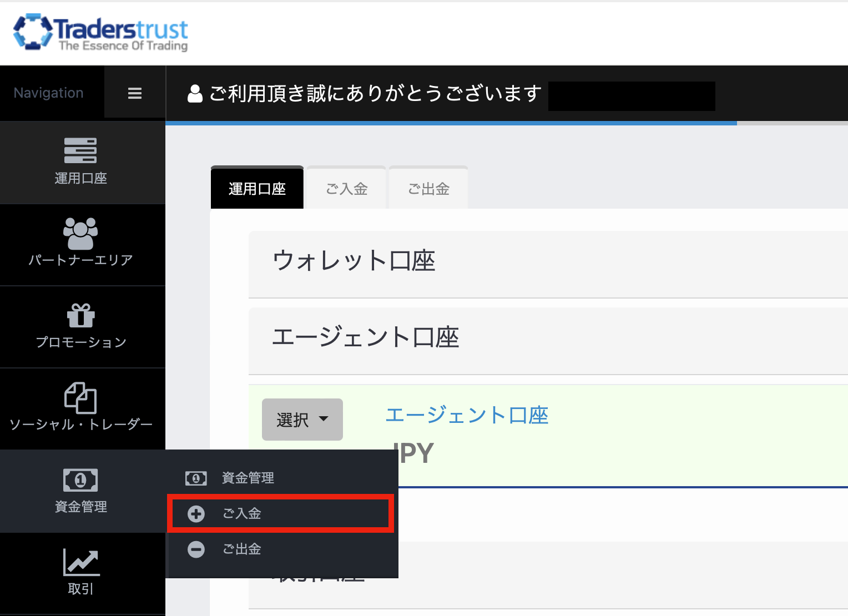Viewport: 848px width, 616px height.
Task: Click the minus icon beside ご出金
Action: coord(196,549)
